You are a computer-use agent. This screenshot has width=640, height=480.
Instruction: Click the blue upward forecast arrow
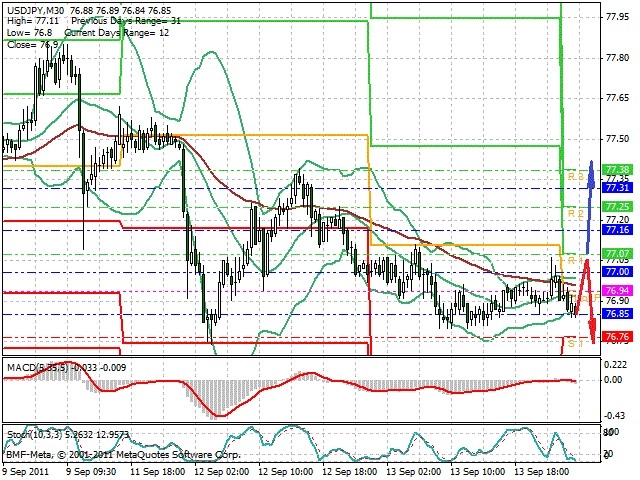[590, 207]
